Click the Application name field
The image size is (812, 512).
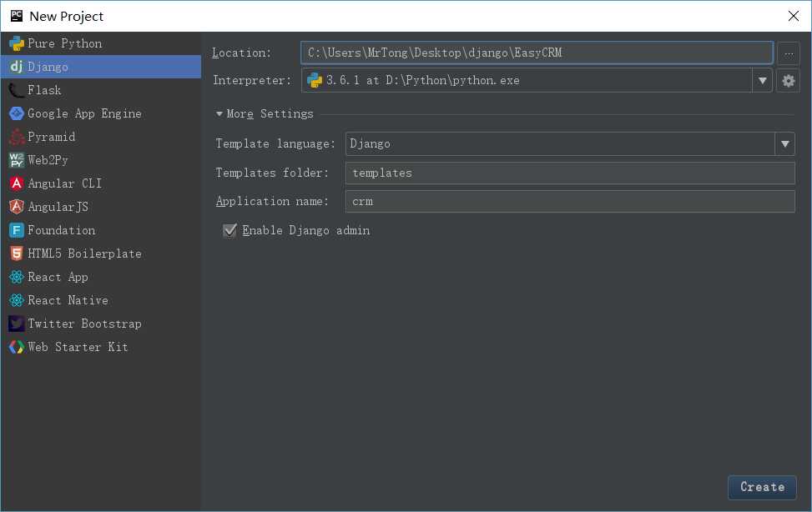(x=570, y=202)
